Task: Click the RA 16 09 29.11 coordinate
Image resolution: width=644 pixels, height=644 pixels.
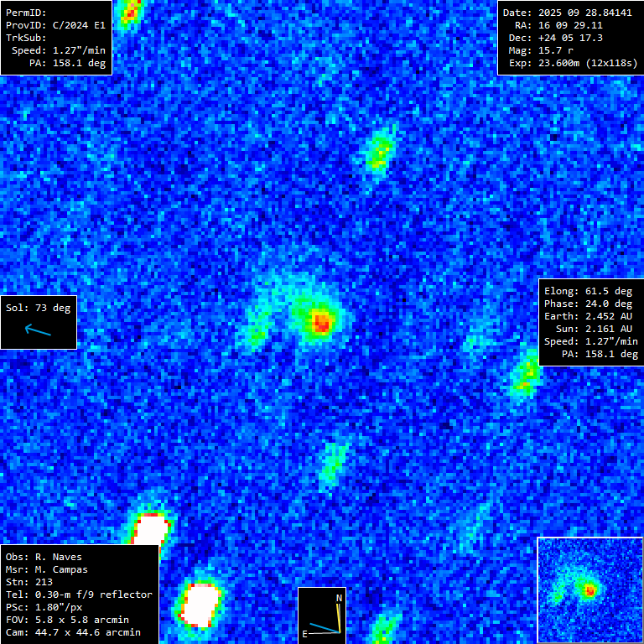Action: tap(558, 25)
